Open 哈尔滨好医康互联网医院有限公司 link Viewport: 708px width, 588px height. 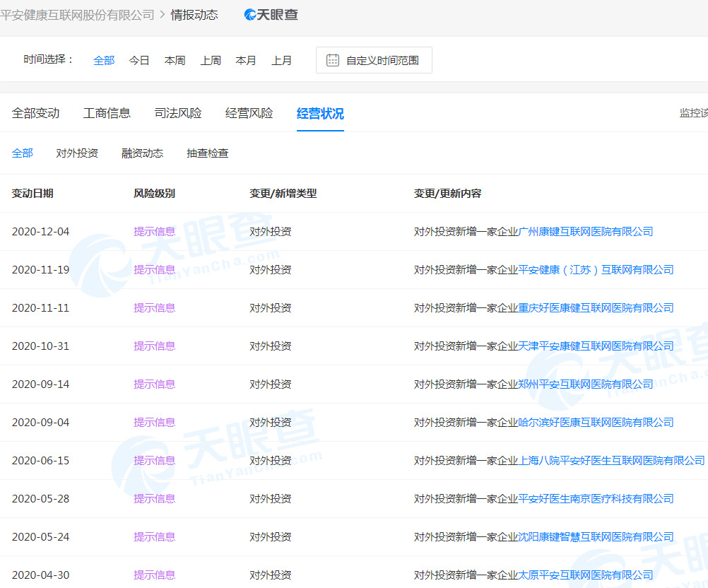(596, 422)
